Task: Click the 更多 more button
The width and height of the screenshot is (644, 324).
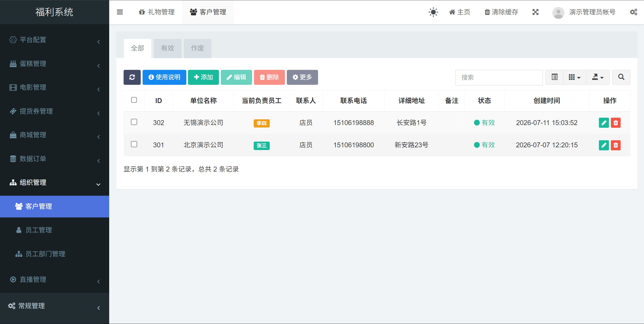Action: (302, 77)
